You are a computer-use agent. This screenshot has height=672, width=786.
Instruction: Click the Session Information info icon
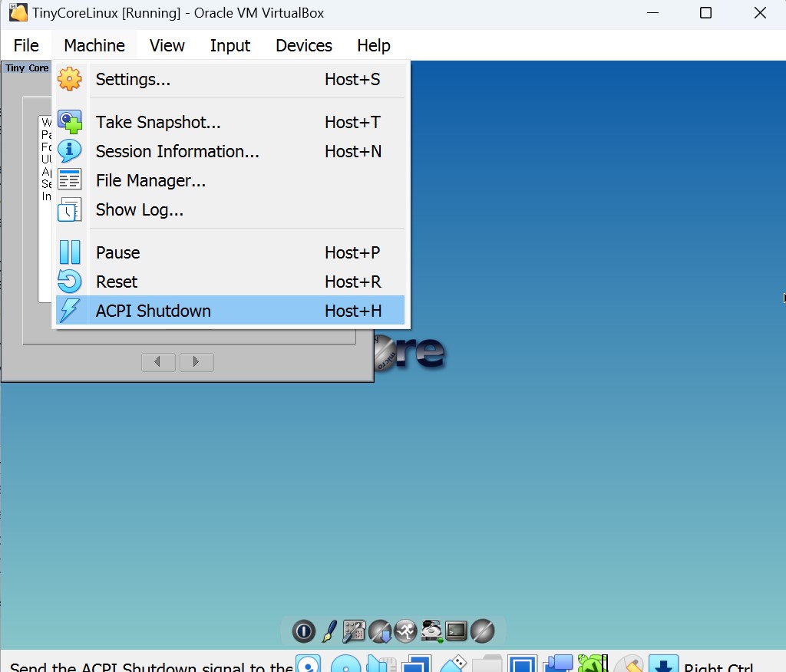pyautogui.click(x=70, y=151)
